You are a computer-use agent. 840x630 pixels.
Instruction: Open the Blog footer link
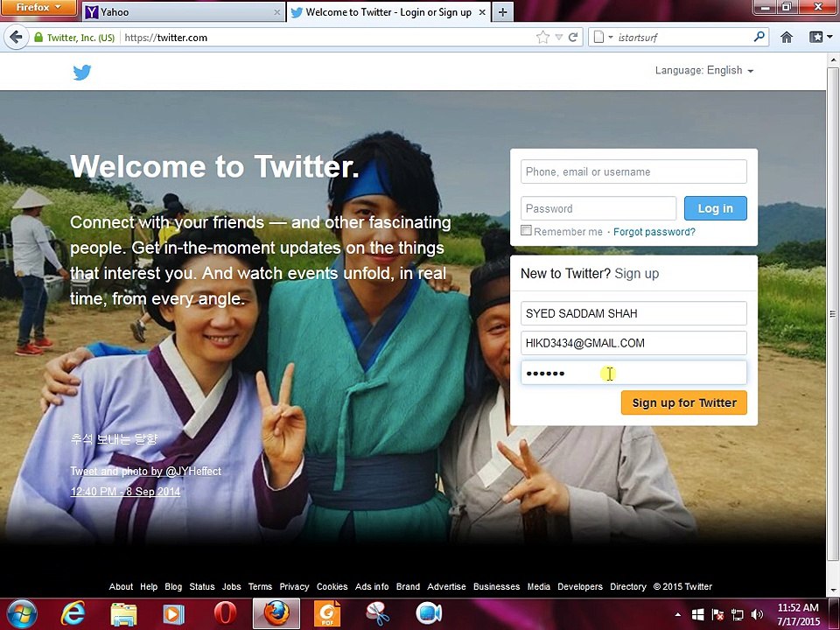[173, 586]
